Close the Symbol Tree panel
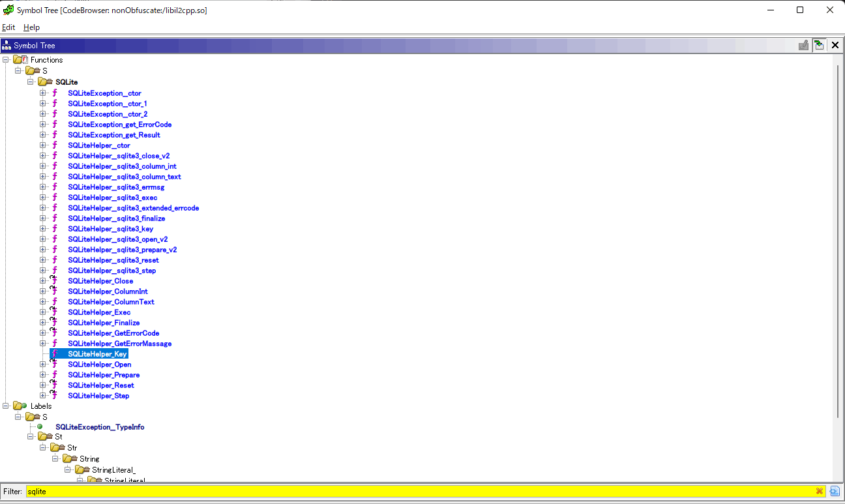Image resolution: width=845 pixels, height=504 pixels. click(835, 46)
